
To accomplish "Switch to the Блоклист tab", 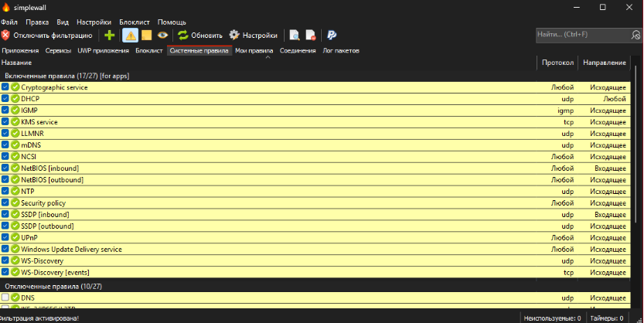I will click(x=149, y=50).
